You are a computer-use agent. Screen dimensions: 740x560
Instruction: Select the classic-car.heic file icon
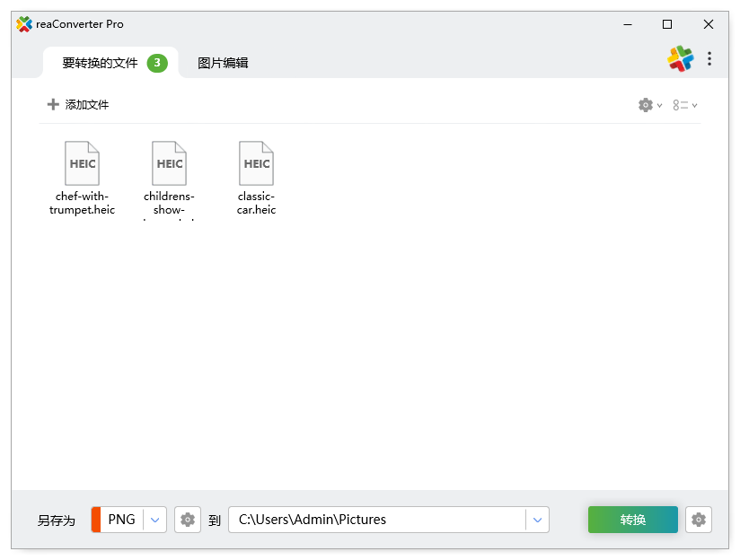257,163
